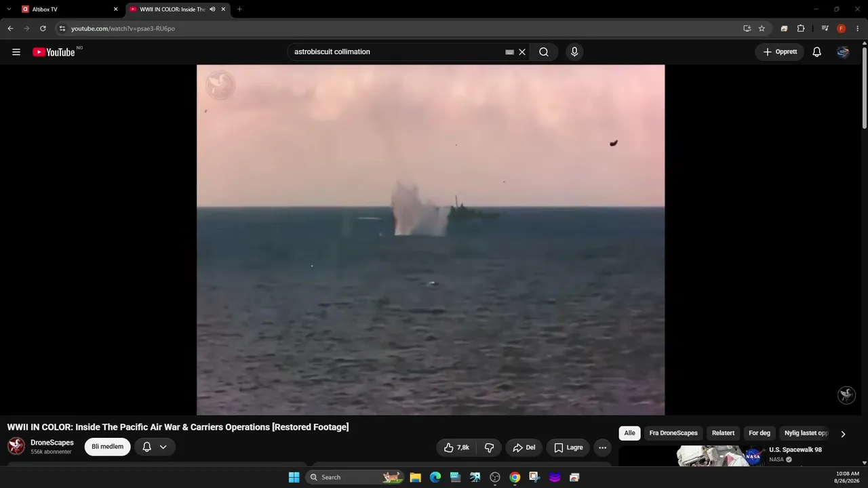This screenshot has width=868, height=488.
Task: Save the video with 'Lagre'
Action: coord(568,447)
